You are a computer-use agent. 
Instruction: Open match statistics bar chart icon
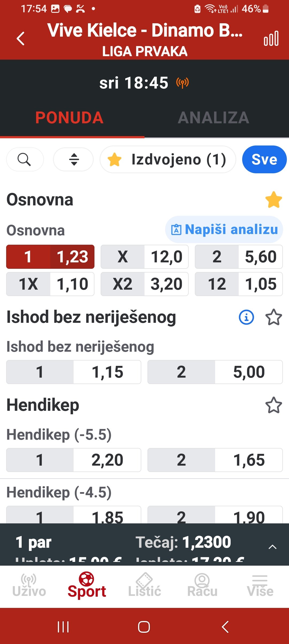coord(271,39)
